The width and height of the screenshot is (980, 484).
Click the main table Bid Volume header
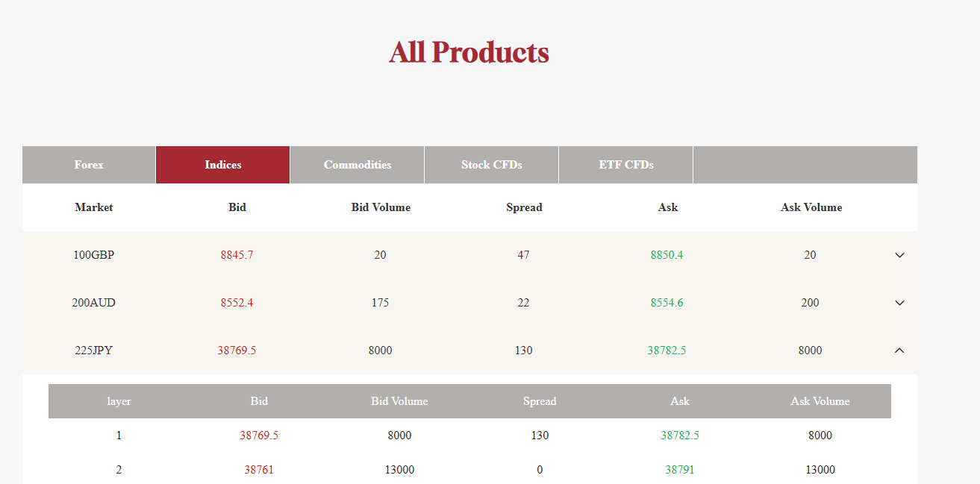[381, 207]
